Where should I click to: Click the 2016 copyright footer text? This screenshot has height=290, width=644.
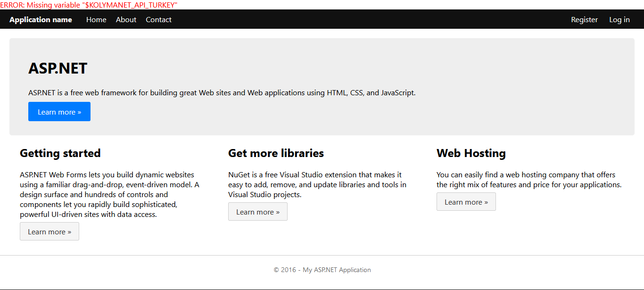[322, 270]
